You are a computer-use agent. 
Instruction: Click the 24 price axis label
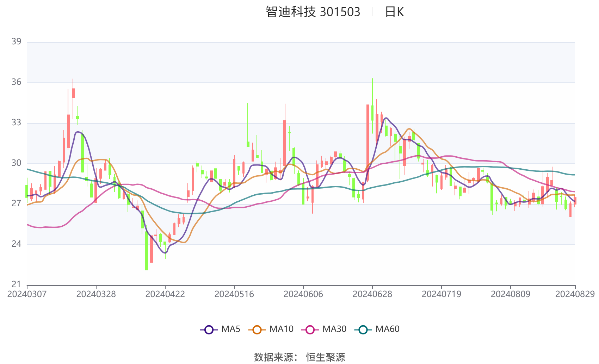click(x=16, y=244)
